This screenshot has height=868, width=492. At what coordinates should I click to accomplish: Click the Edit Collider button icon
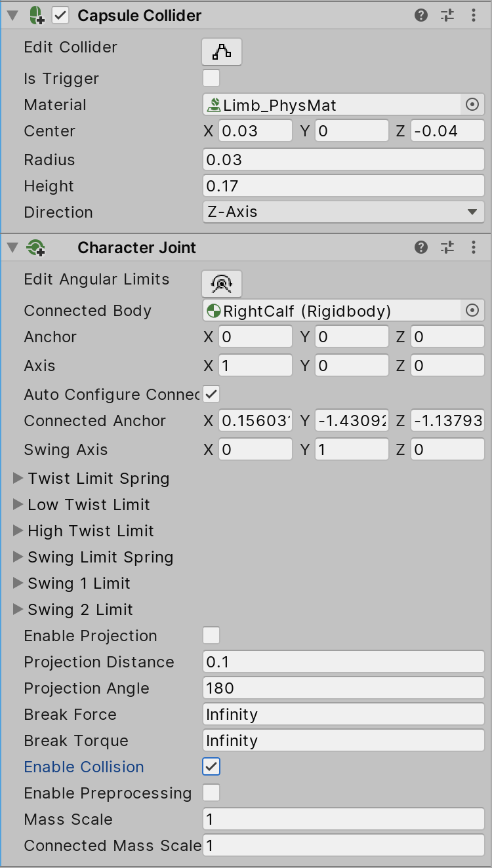pyautogui.click(x=222, y=52)
